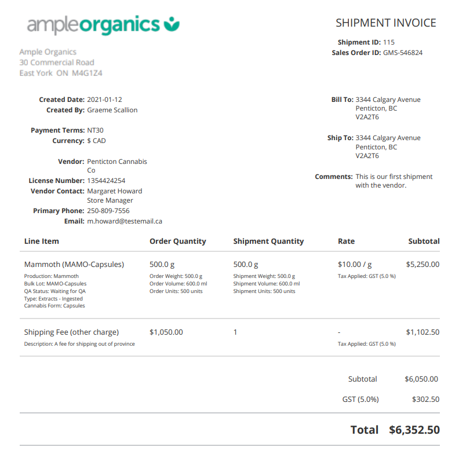Click the Shipment ID value 115

[389, 42]
